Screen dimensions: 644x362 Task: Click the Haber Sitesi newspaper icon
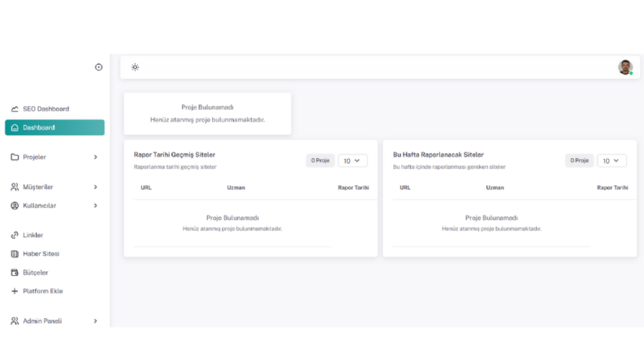15,254
